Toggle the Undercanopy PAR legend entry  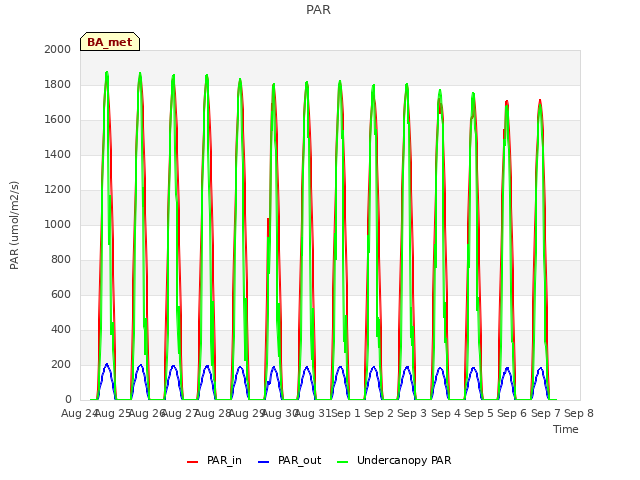click(394, 460)
